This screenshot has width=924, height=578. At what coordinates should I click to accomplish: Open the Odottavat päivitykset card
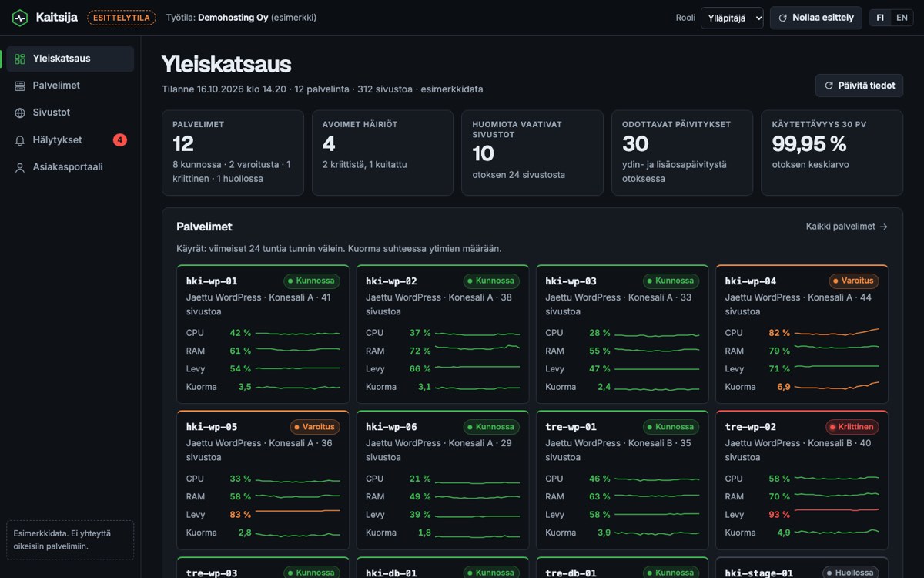[x=682, y=153]
